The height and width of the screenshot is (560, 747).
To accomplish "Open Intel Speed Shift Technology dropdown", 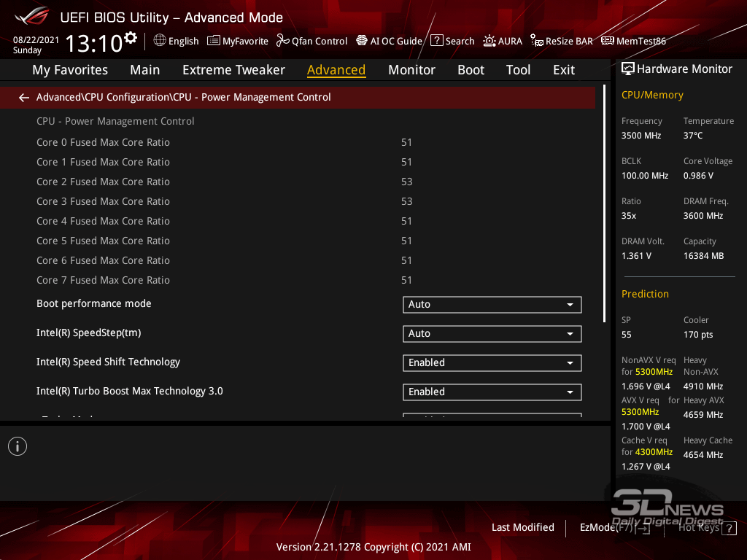I will pyautogui.click(x=492, y=363).
